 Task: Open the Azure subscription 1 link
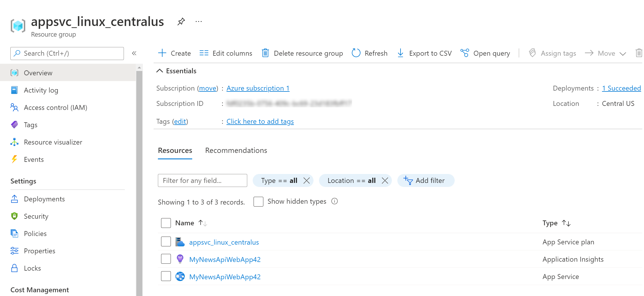[x=258, y=88]
